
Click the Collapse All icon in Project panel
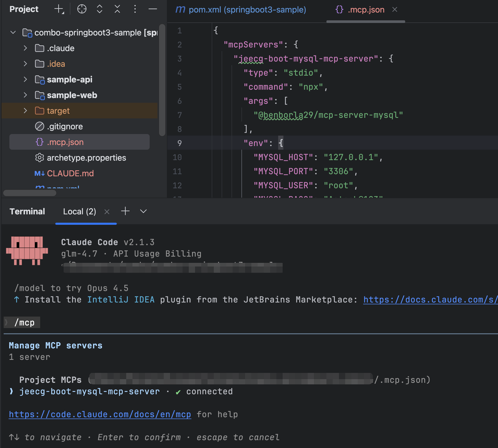point(117,9)
